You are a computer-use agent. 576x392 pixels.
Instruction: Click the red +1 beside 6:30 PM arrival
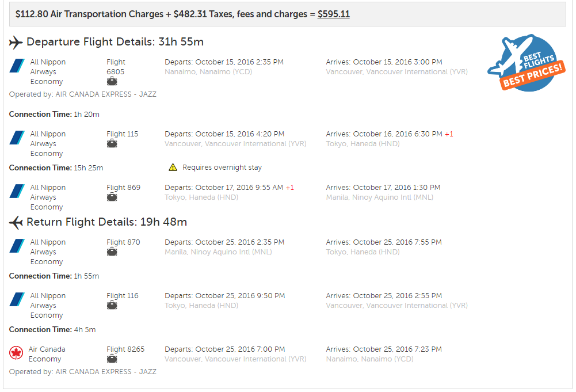tap(449, 134)
